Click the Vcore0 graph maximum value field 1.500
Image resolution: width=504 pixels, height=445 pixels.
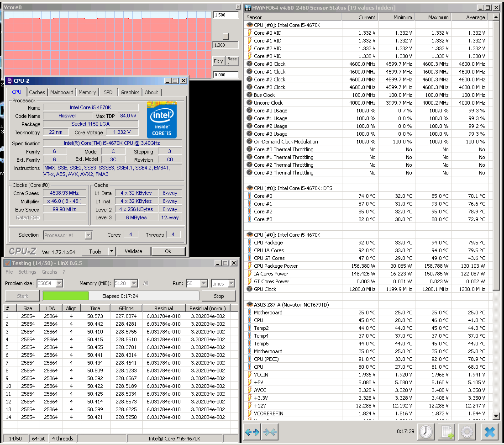point(226,15)
